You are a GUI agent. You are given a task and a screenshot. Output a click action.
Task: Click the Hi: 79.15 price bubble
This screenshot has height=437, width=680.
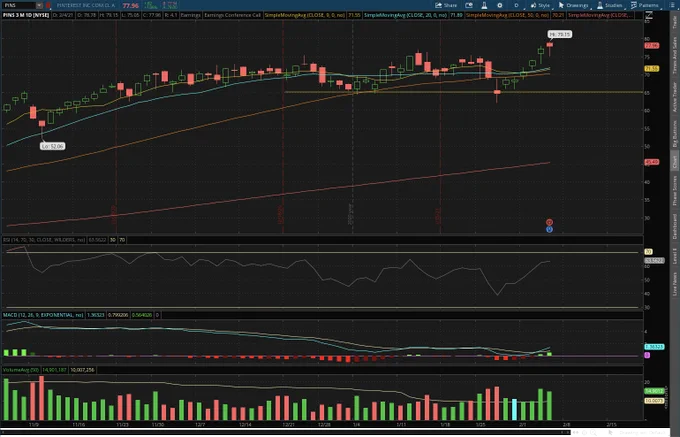pyautogui.click(x=559, y=34)
